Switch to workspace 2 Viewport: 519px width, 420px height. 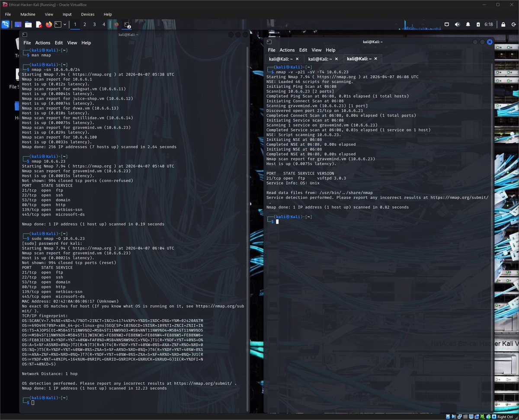point(85,25)
